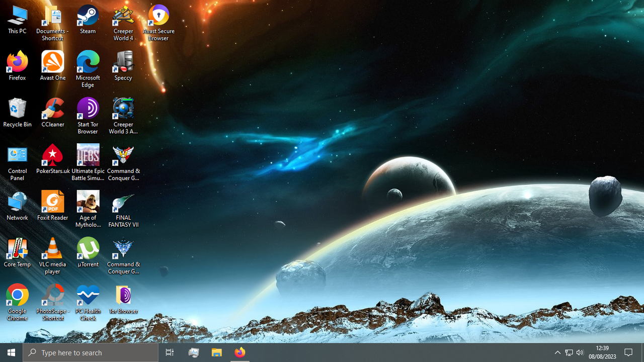
Task: Select the Recycle Bin icon
Action: coord(17,113)
